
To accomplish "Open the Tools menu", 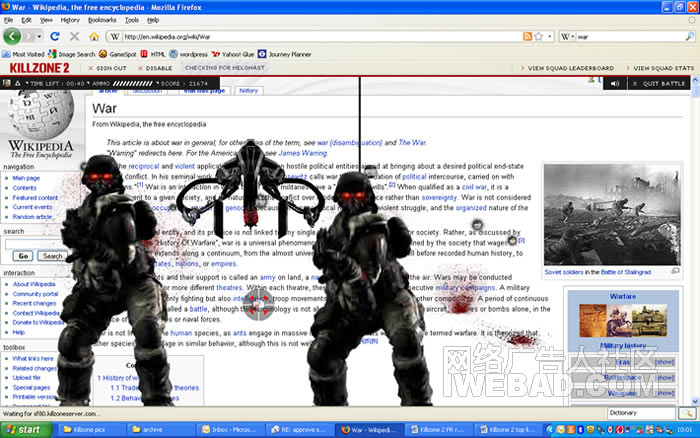I will point(132,20).
